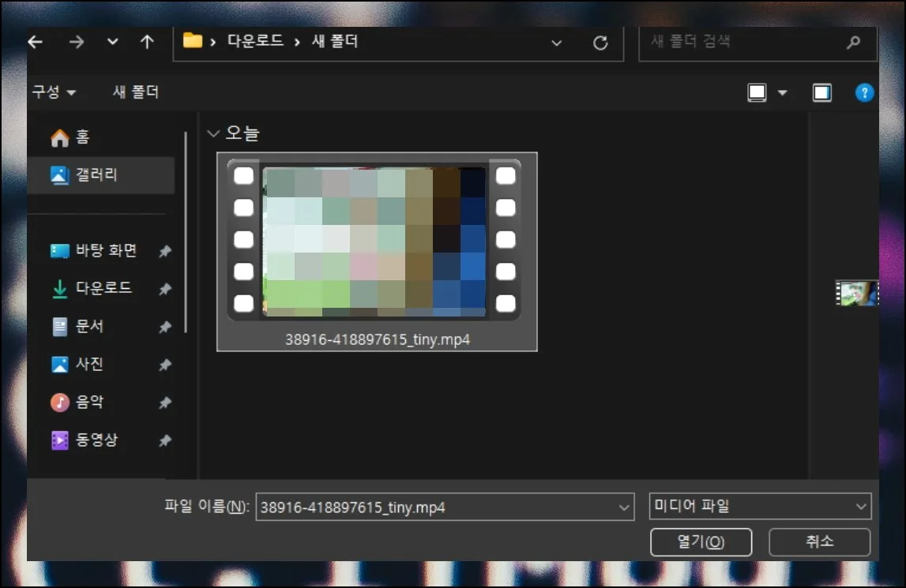Collapse the 오늘 group header
Screen dimensions: 906x588
212,134
